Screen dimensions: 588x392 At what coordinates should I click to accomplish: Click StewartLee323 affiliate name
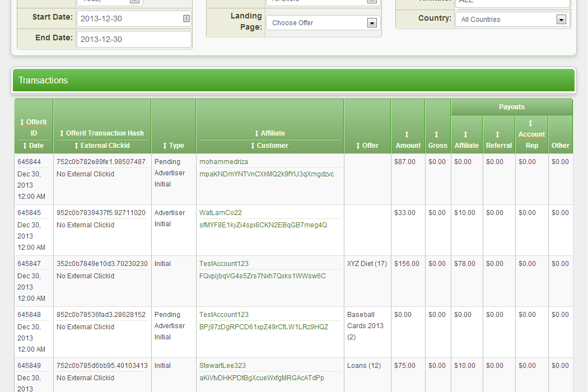[x=222, y=366]
